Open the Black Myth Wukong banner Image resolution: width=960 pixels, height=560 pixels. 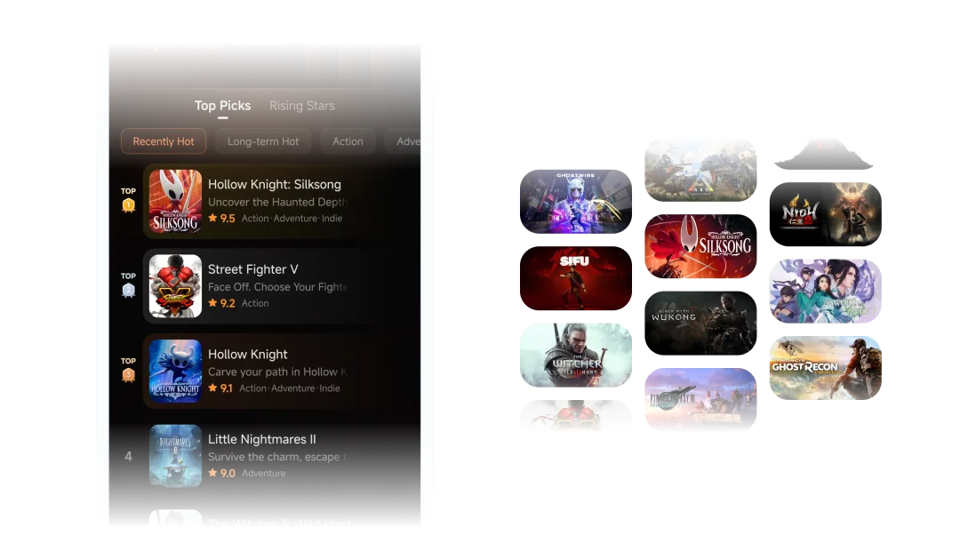[700, 324]
